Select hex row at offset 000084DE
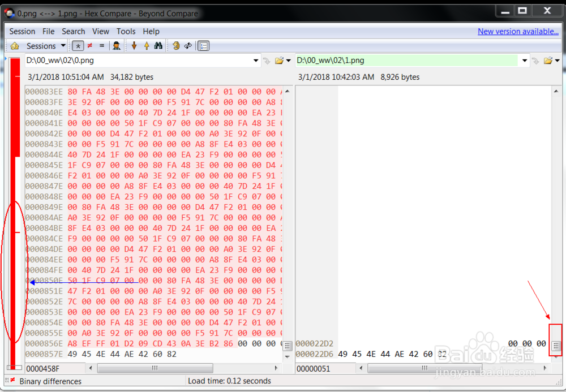566x392 pixels. [x=154, y=249]
